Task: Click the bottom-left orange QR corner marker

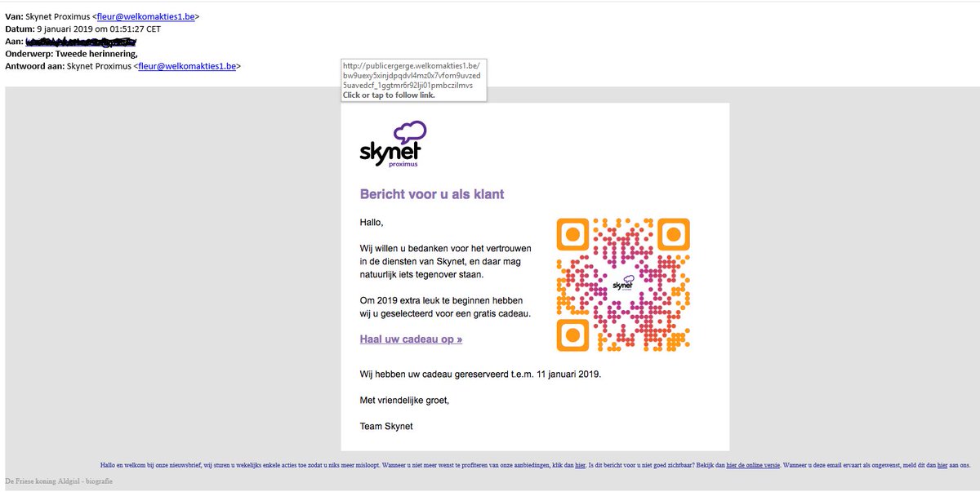Action: (572, 335)
